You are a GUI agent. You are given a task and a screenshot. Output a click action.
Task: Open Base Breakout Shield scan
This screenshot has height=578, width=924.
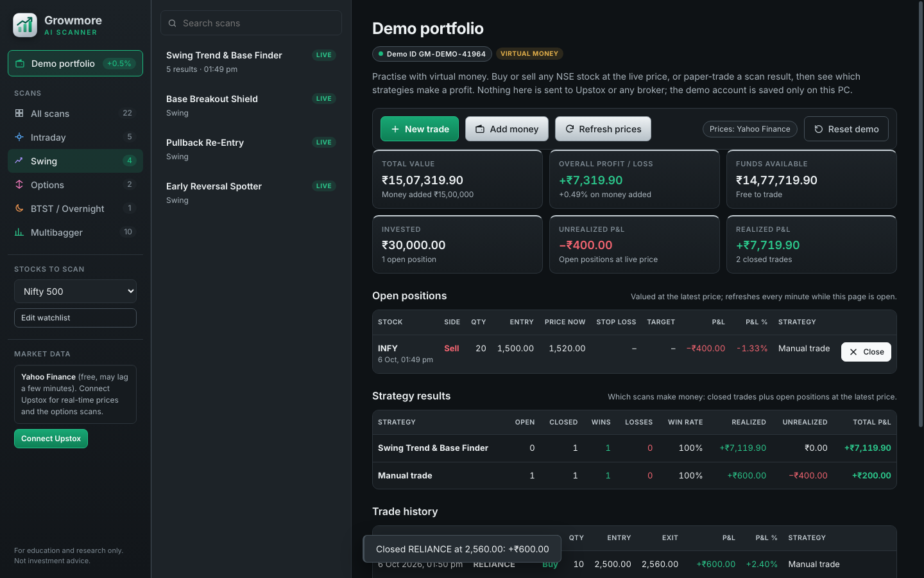[251, 105]
